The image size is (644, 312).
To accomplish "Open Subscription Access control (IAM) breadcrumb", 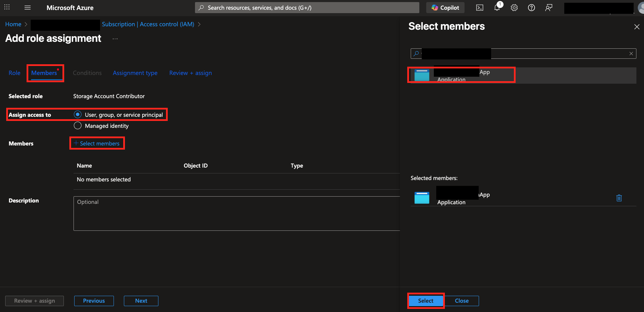I will click(x=148, y=24).
